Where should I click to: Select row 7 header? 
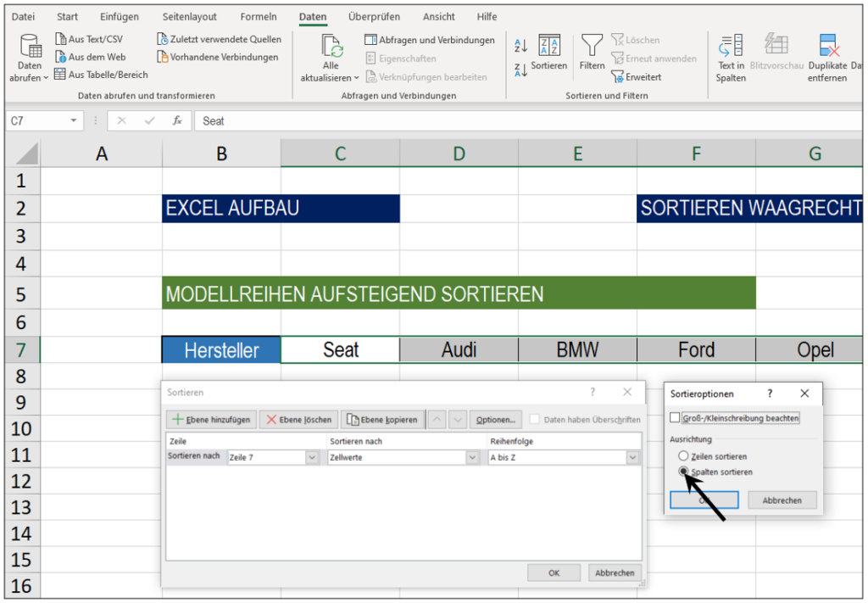pyautogui.click(x=21, y=350)
